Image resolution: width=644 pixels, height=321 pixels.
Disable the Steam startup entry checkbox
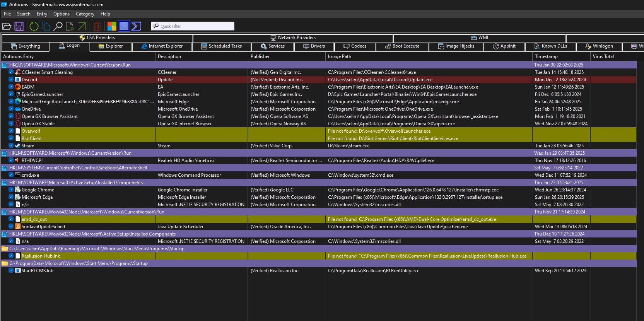(x=11, y=145)
